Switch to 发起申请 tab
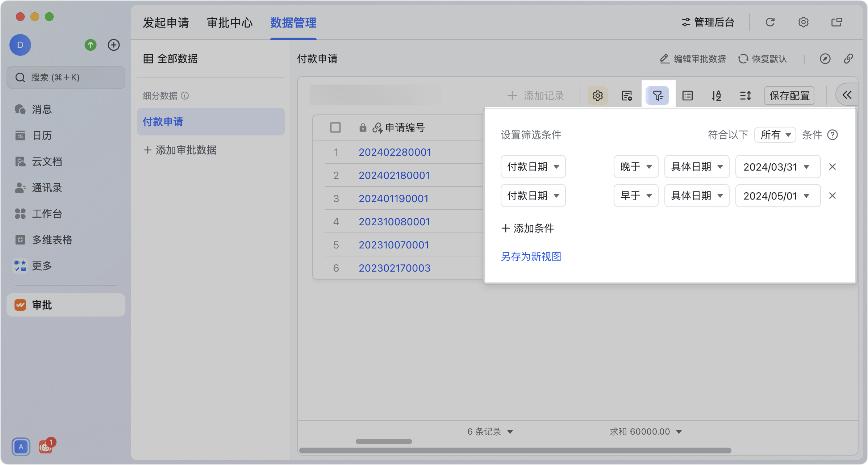This screenshot has height=465, width=868. tap(166, 22)
